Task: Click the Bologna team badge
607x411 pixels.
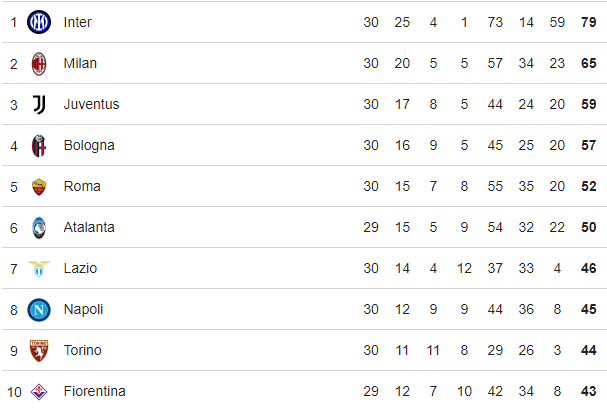Action: click(x=39, y=146)
